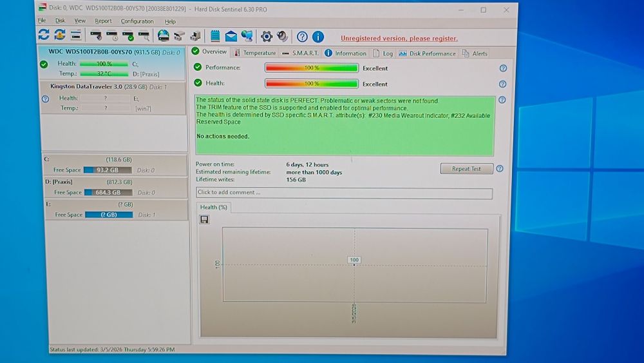
Task: Click help icon next to green status text
Action: point(502,100)
